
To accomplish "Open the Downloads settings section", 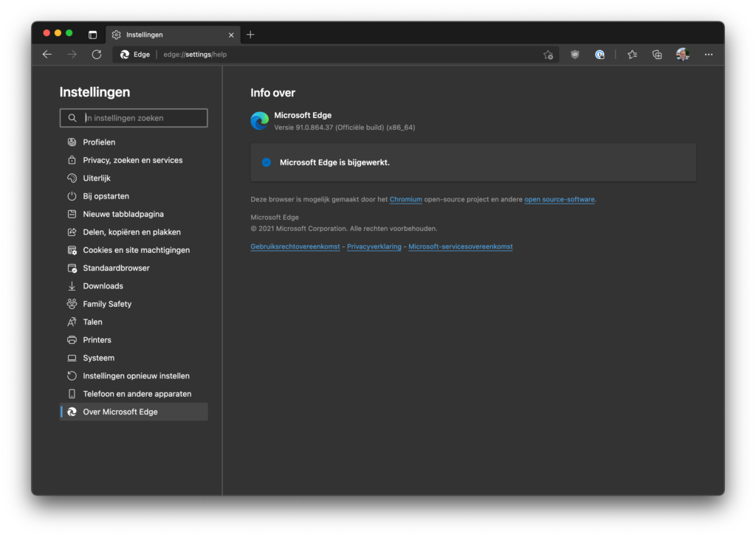I will (x=103, y=286).
